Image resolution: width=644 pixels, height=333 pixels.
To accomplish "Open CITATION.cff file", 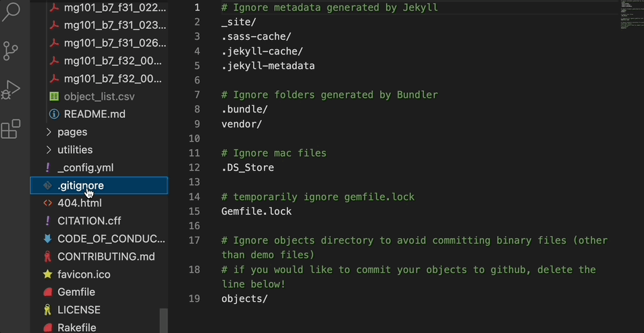I will tap(89, 221).
